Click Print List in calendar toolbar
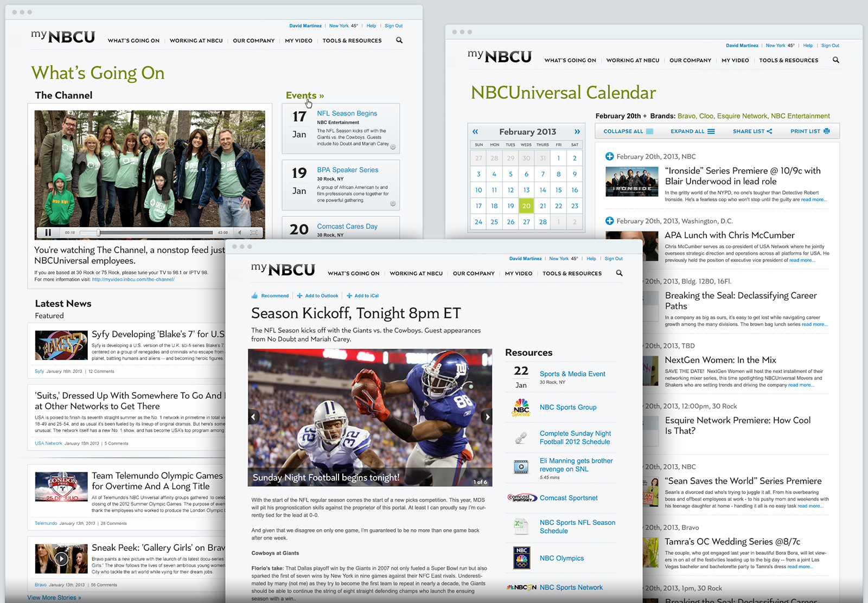The image size is (868, 603). click(809, 131)
